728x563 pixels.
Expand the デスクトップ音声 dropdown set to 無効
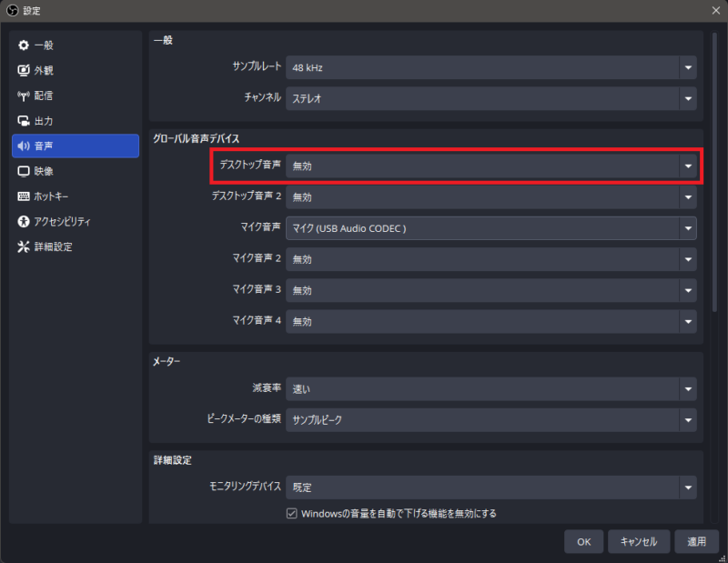point(490,166)
